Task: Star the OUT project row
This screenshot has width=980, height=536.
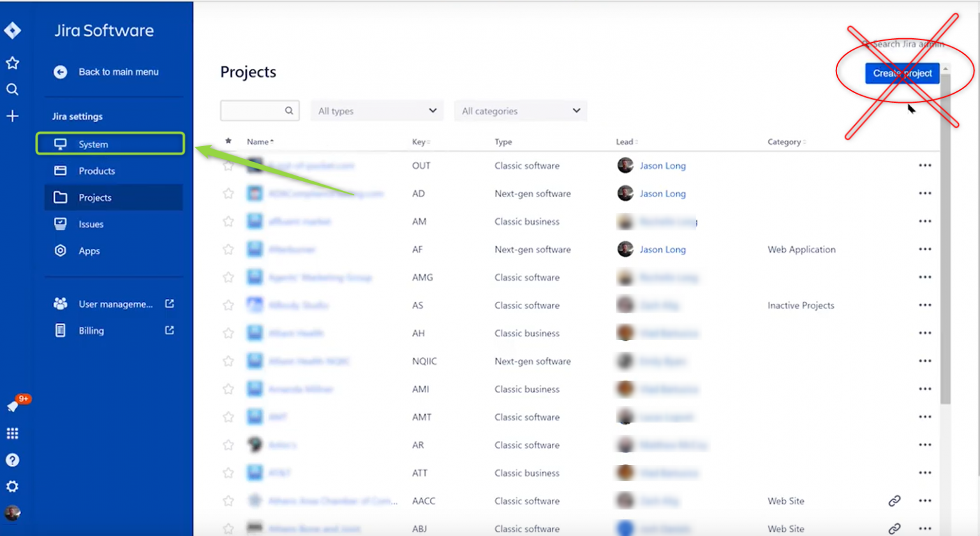Action: [228, 165]
